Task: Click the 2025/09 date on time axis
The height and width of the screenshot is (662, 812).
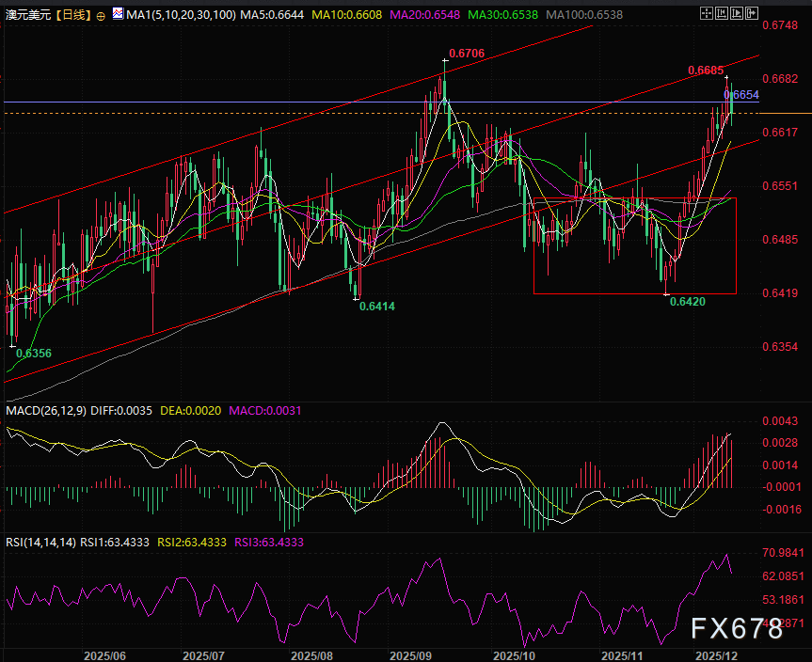Action: click(410, 654)
